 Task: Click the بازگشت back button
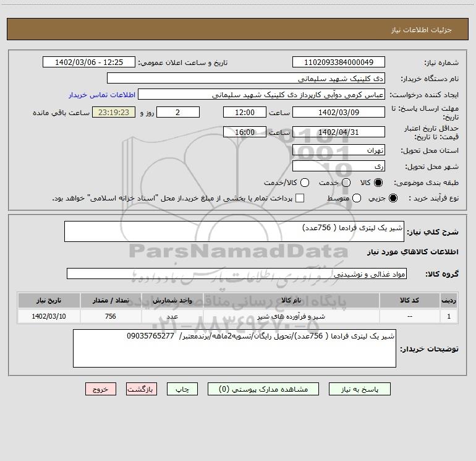(142, 389)
